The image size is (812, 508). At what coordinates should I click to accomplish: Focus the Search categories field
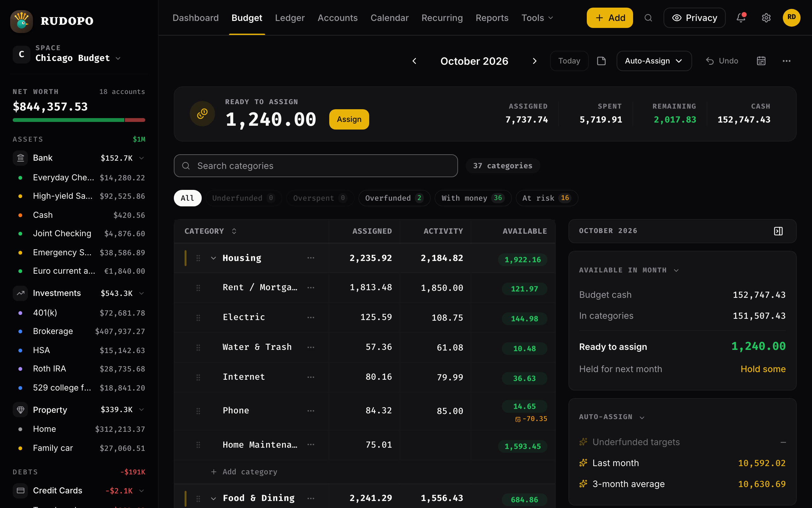[316, 166]
